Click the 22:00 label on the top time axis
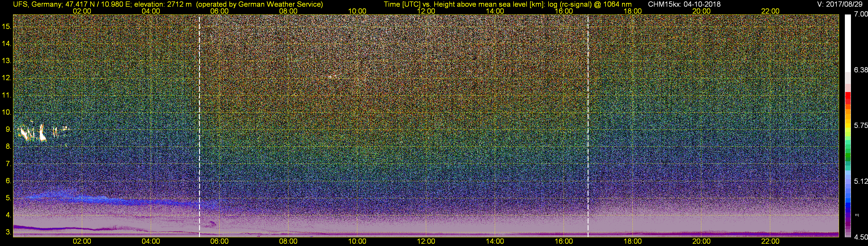 [x=770, y=11]
